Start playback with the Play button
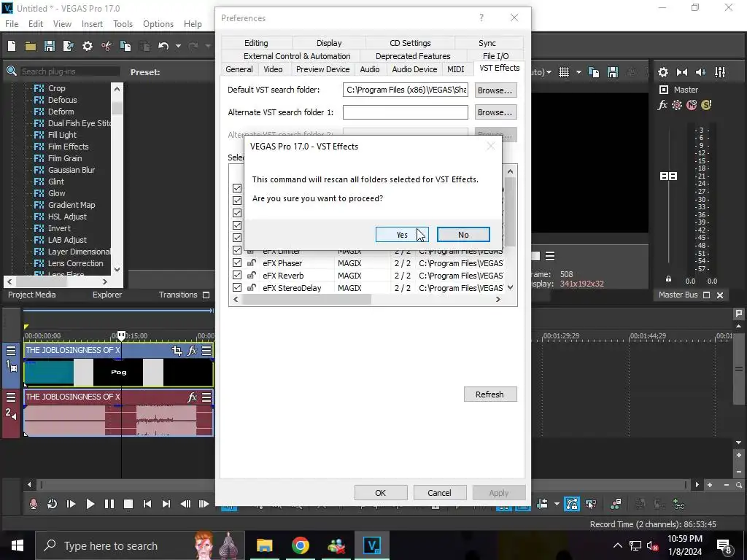Screen dimensions: 747x560 coord(90,504)
